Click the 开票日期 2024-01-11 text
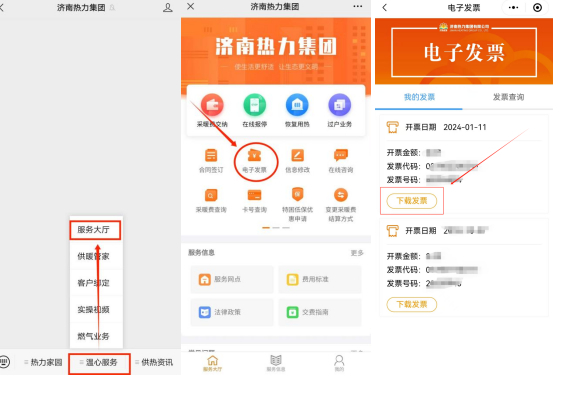This screenshot has width=581, height=399. tap(446, 127)
